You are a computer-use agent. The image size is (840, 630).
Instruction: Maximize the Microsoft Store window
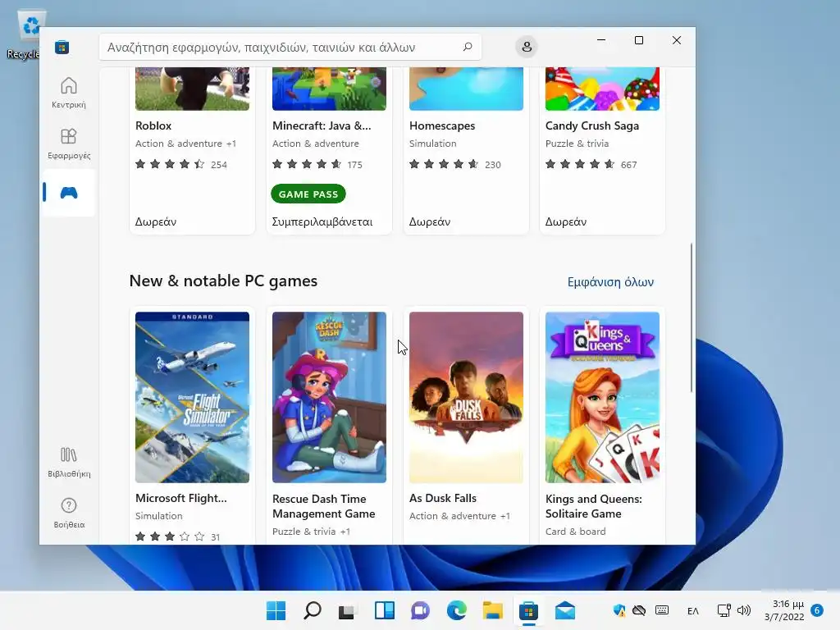tap(638, 40)
